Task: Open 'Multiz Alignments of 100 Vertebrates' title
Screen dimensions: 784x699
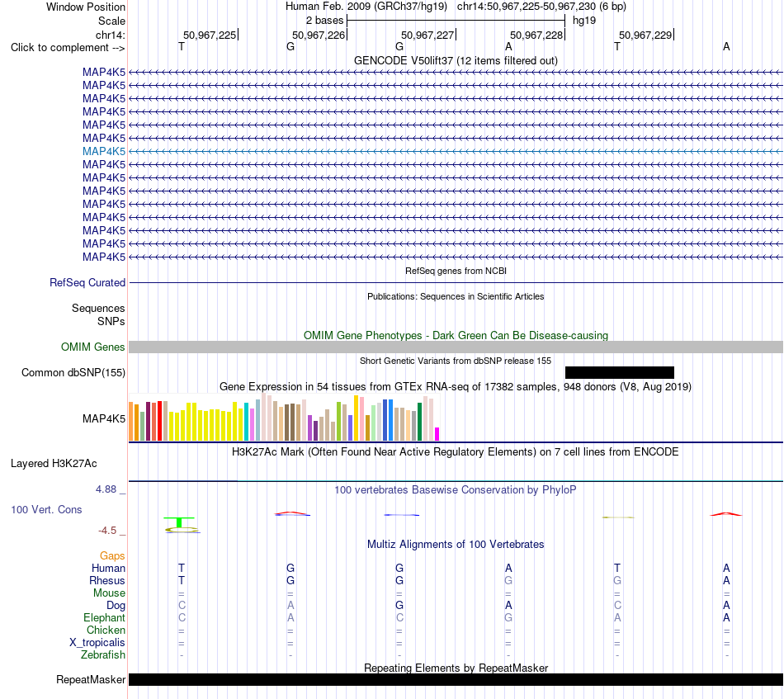Action: click(x=456, y=545)
